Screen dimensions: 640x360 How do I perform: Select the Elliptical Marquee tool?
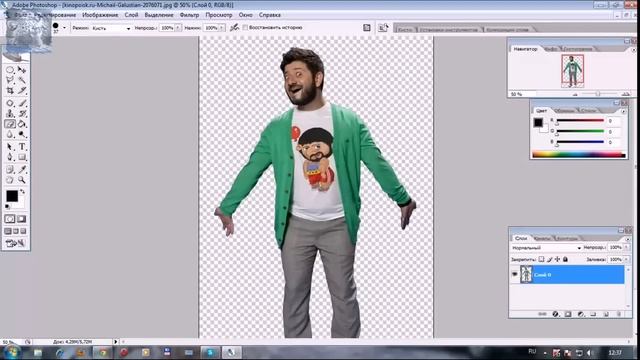click(10, 70)
